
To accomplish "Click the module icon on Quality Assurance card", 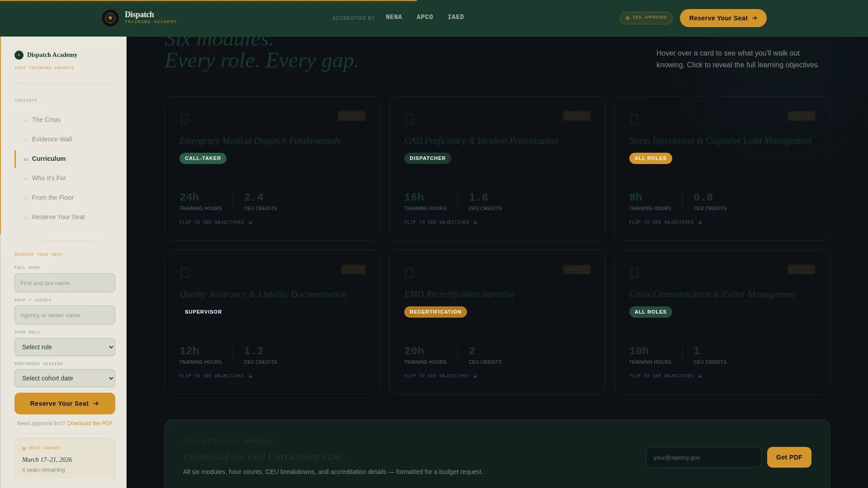I will pos(184,272).
